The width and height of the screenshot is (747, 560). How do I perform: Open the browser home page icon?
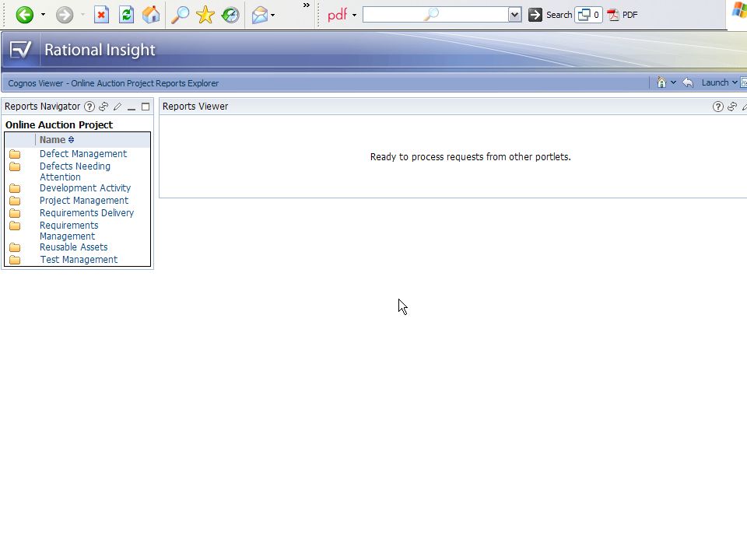151,15
